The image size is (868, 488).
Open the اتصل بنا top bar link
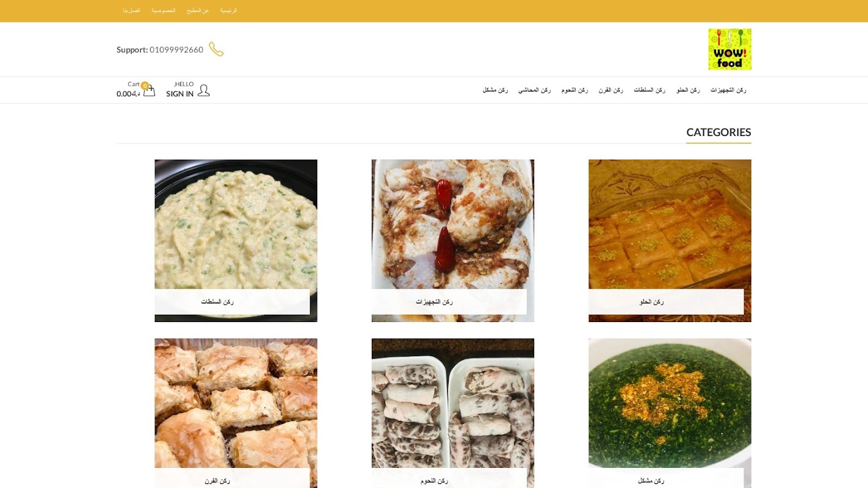click(131, 11)
